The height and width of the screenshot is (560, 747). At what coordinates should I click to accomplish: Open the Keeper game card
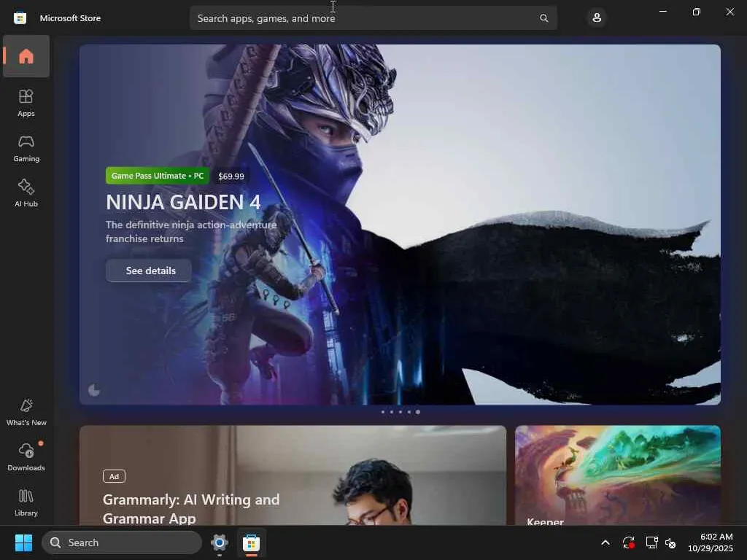click(617, 475)
